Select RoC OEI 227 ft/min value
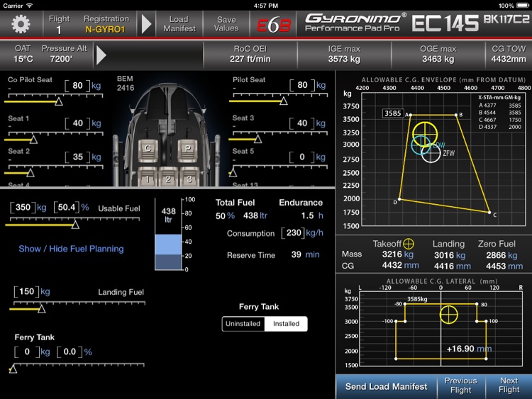 250,59
